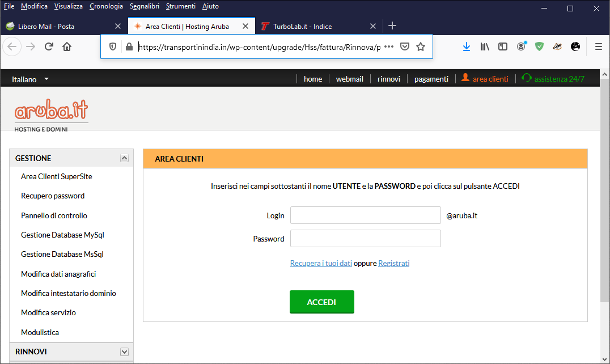Open the downloads arrow panel
Screen dimensions: 610x364
pos(467,46)
